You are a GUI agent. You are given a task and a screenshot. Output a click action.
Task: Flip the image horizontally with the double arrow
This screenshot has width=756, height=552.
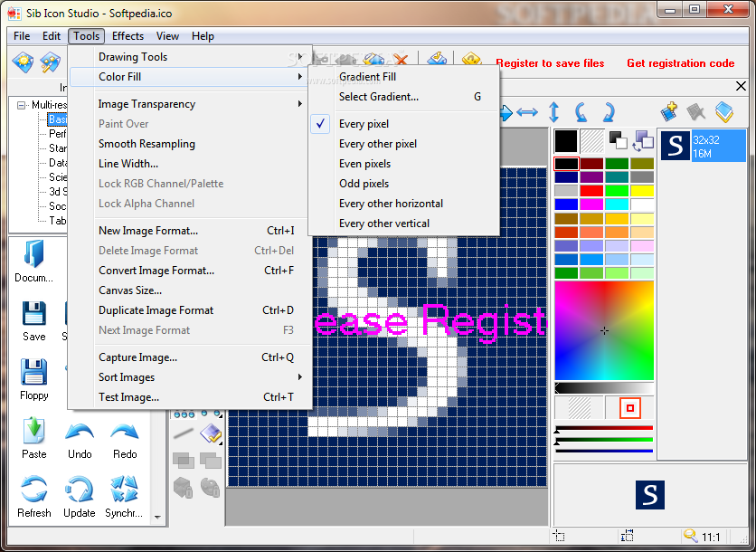(527, 112)
